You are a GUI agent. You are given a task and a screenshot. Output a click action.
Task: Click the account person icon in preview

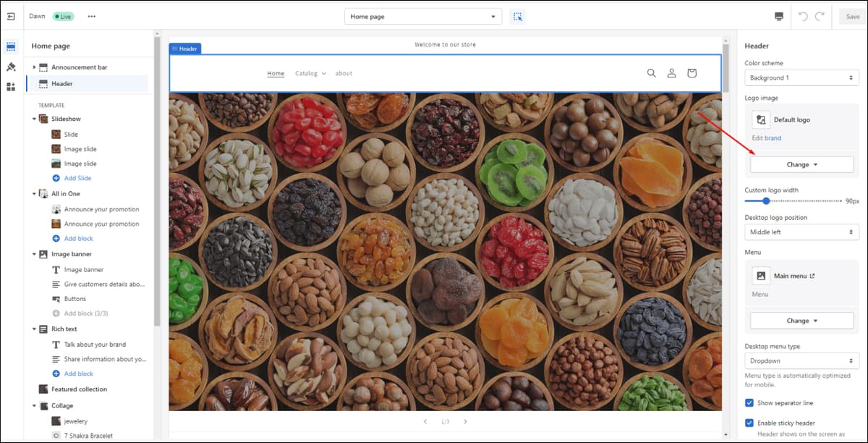[671, 73]
